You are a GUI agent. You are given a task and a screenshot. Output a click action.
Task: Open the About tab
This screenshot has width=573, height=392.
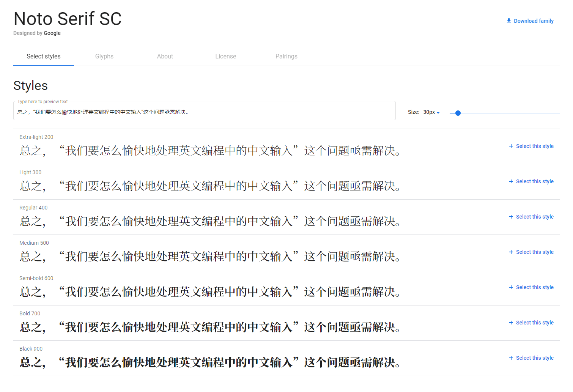coord(165,56)
